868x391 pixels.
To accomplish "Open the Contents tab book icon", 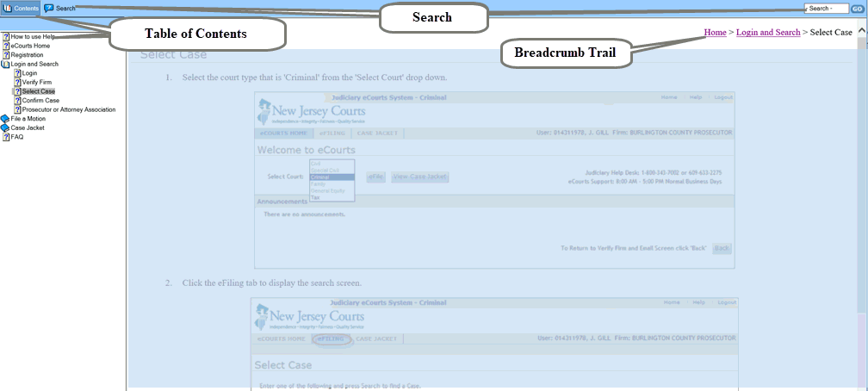I will (7, 9).
